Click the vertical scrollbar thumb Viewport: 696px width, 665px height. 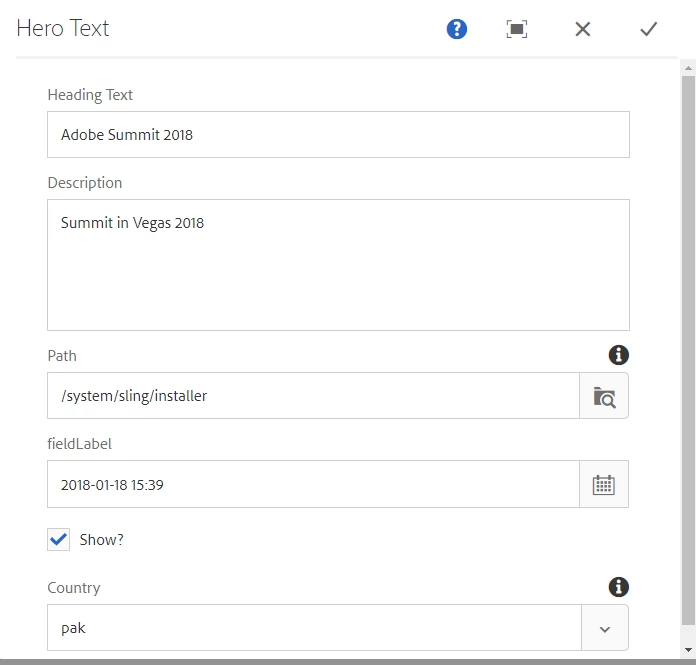pos(688,351)
